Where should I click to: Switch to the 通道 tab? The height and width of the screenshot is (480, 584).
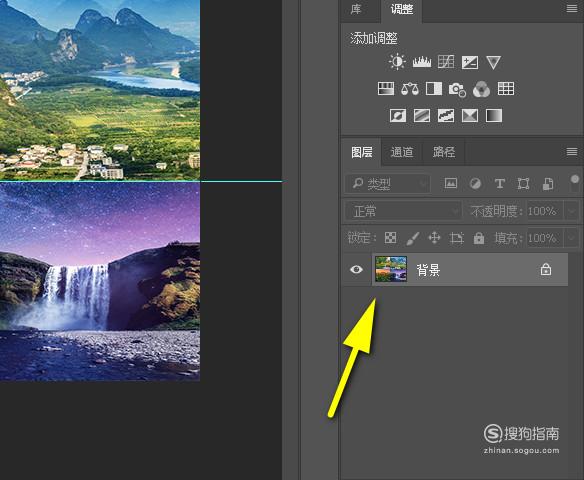(402, 152)
